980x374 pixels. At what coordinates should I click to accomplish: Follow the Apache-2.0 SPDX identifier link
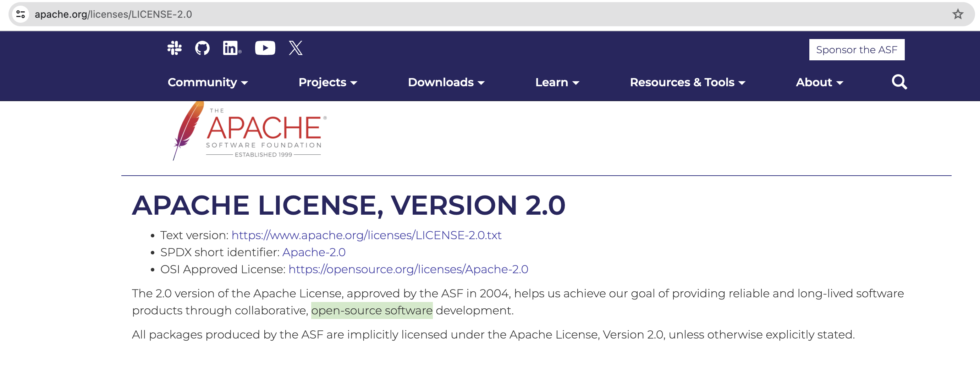(x=313, y=252)
